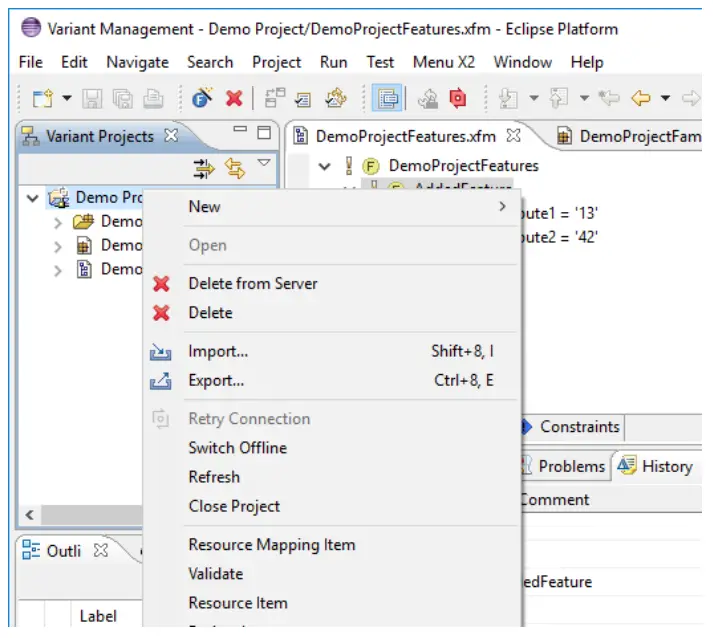Screen dimensions: 713x638
Task: Open the back navigation history dropdown
Action: coord(665,98)
